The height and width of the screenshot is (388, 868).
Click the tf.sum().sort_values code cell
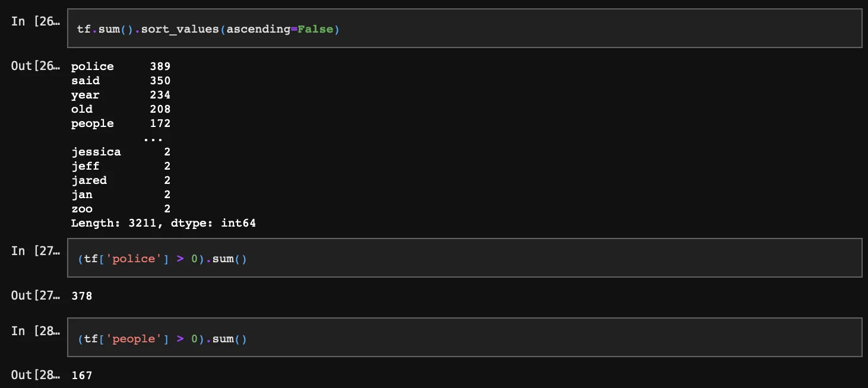(464, 28)
